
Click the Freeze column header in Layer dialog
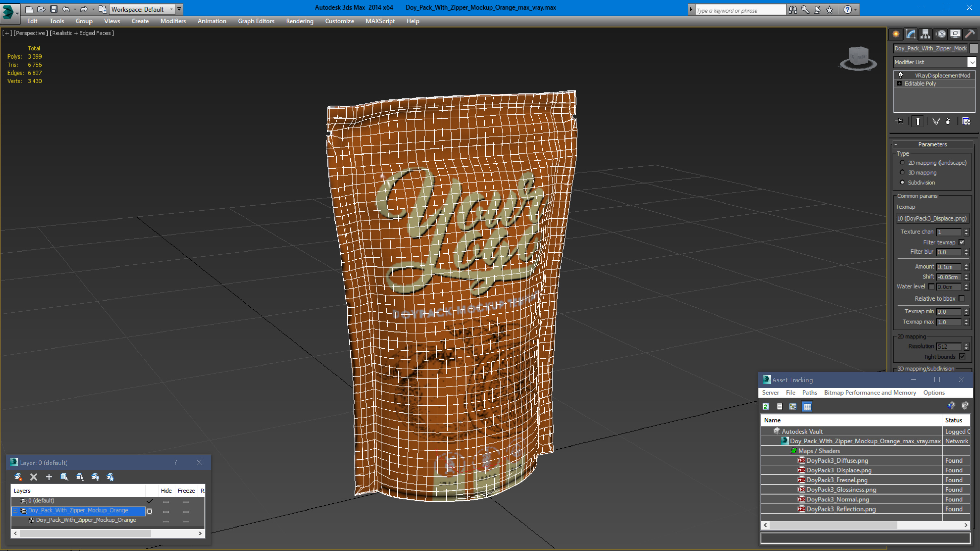tap(186, 491)
